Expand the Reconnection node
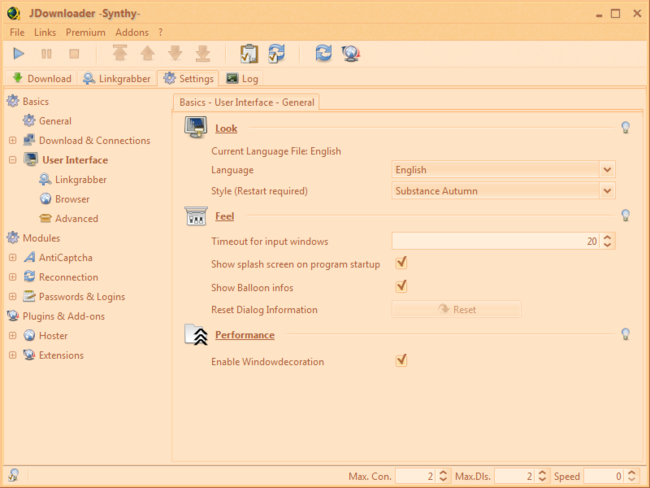Screen dimensions: 650x488 point(13,277)
